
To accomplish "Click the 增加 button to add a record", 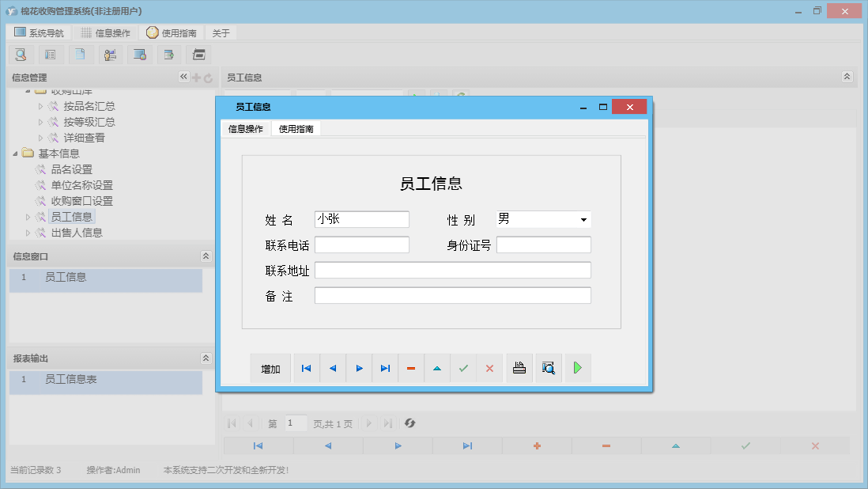I will (270, 368).
